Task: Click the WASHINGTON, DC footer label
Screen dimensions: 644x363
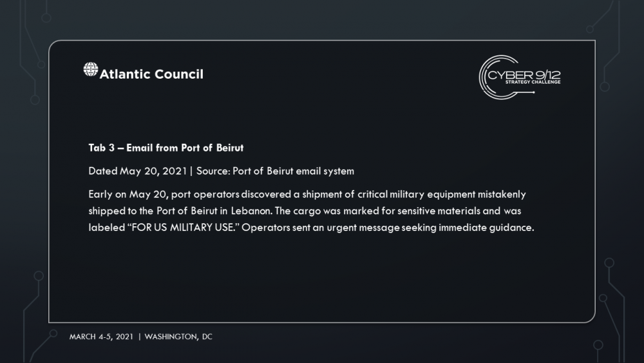Action: click(178, 337)
